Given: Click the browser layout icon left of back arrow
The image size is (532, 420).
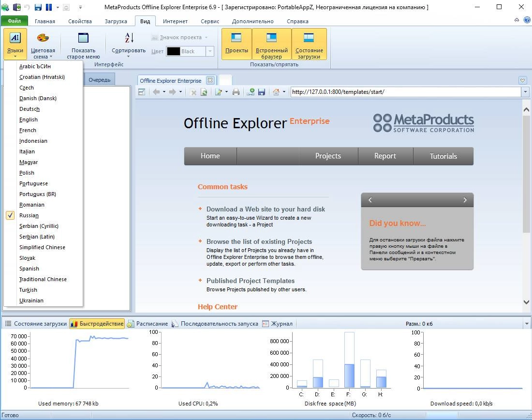Looking at the screenshot, I should tap(142, 92).
